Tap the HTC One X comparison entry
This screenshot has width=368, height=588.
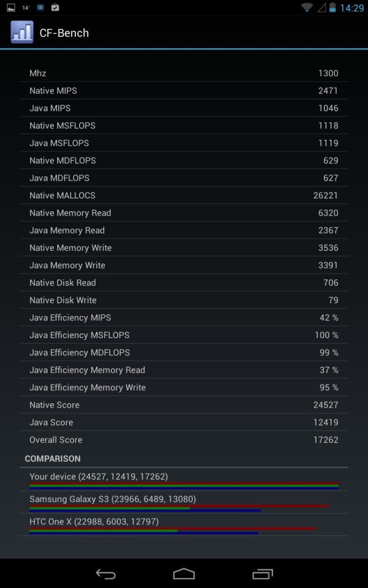[184, 525]
